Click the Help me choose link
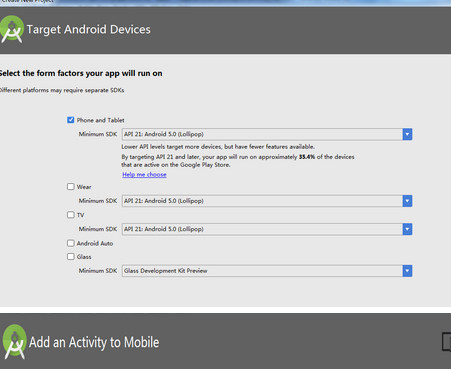Viewport: 451px width, 369px height. coord(144,175)
